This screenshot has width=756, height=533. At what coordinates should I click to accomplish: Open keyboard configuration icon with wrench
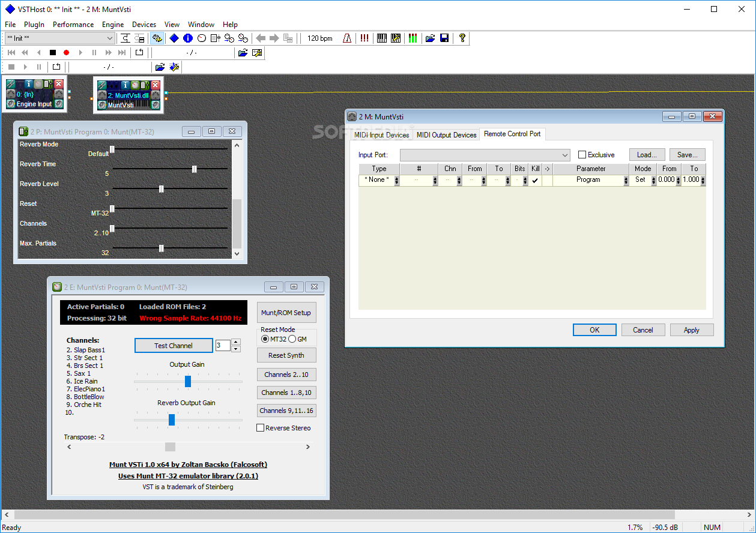(x=396, y=38)
